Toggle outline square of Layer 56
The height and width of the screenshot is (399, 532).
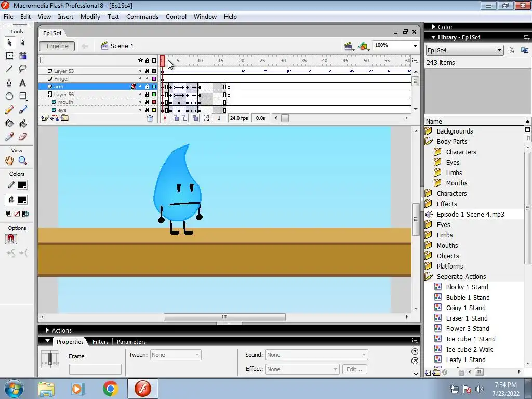[x=154, y=95]
